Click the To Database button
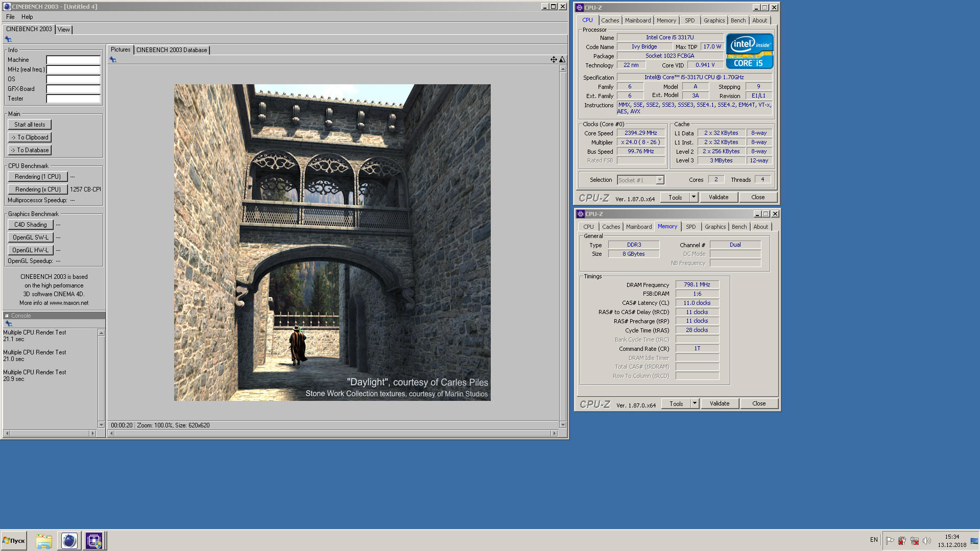This screenshot has width=980, height=551. (30, 150)
